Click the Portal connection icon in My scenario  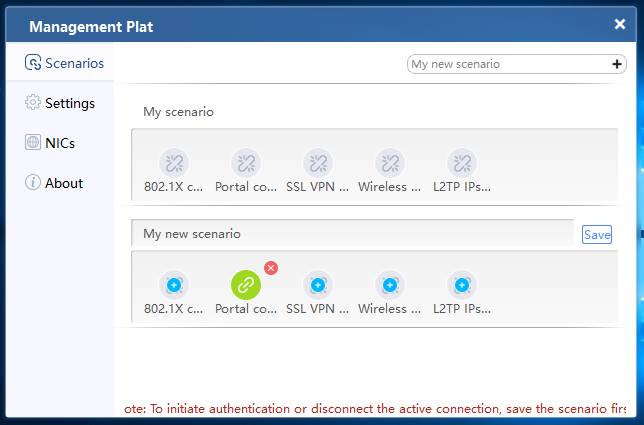(x=246, y=163)
